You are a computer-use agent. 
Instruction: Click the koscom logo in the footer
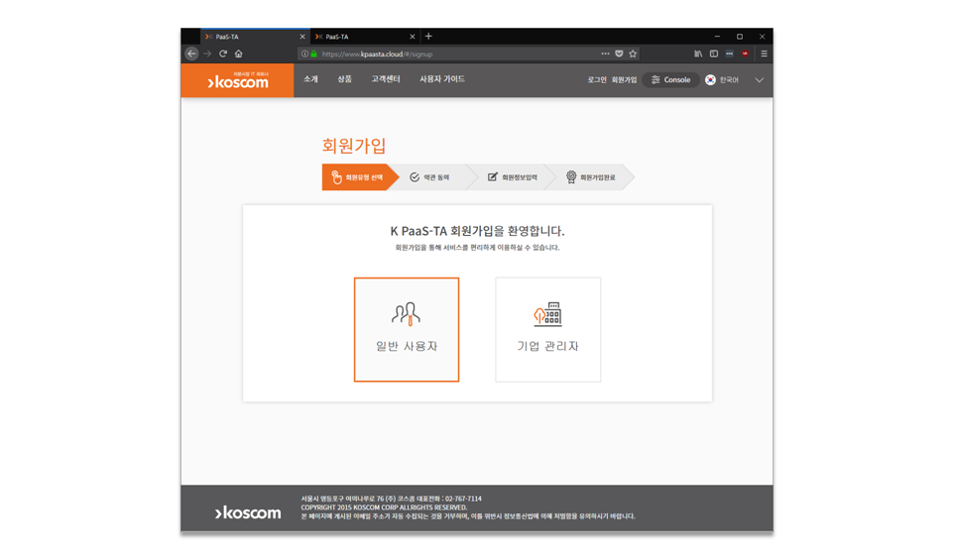pos(248,512)
